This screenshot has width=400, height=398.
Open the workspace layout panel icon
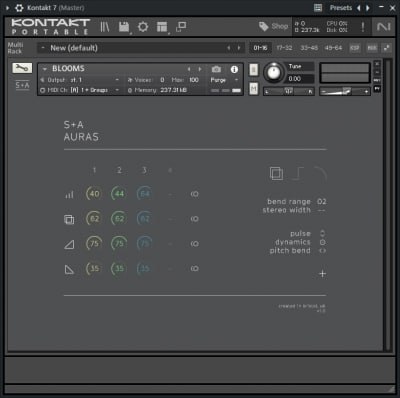tap(162, 27)
